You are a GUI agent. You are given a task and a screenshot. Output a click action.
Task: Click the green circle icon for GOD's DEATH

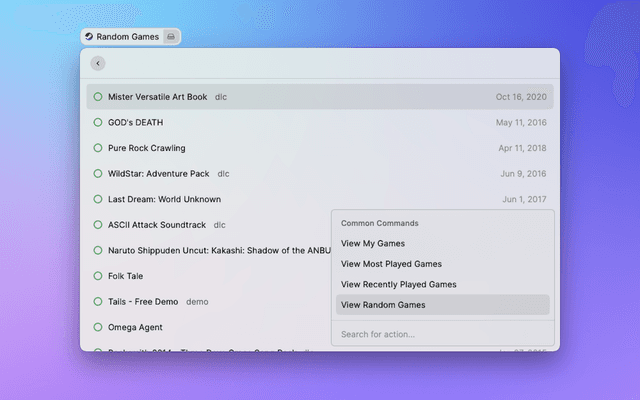pos(98,122)
